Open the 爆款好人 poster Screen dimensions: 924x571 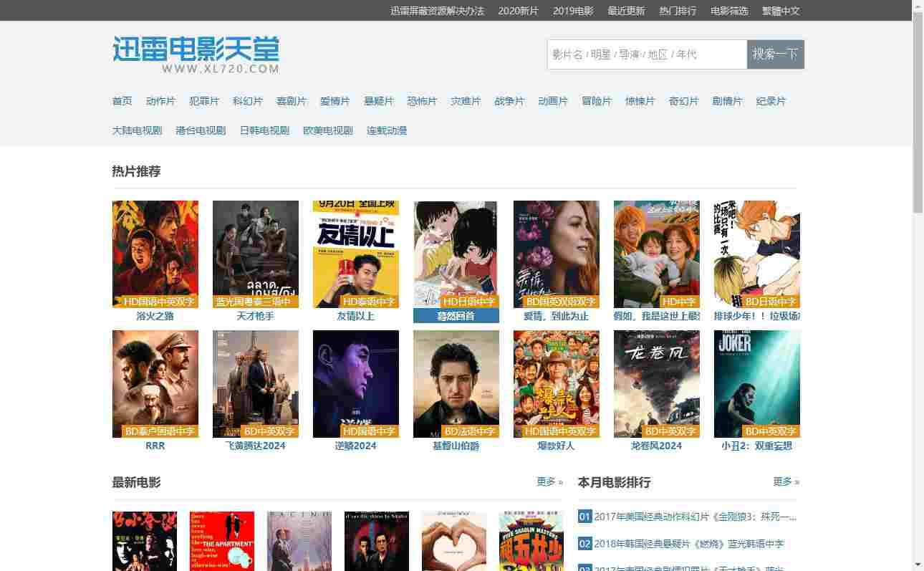[557, 384]
